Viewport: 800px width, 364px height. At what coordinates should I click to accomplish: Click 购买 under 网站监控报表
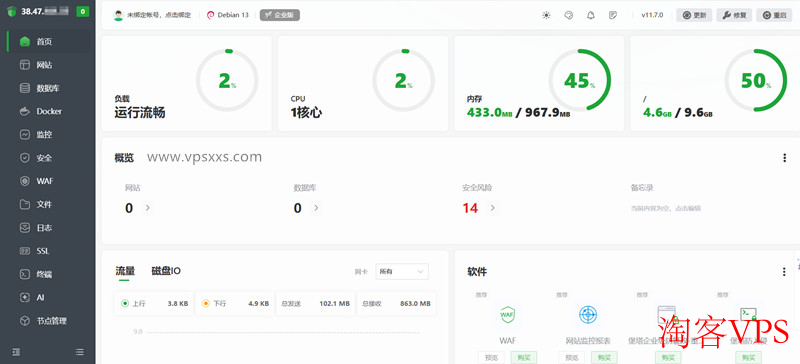pyautogui.click(x=604, y=357)
